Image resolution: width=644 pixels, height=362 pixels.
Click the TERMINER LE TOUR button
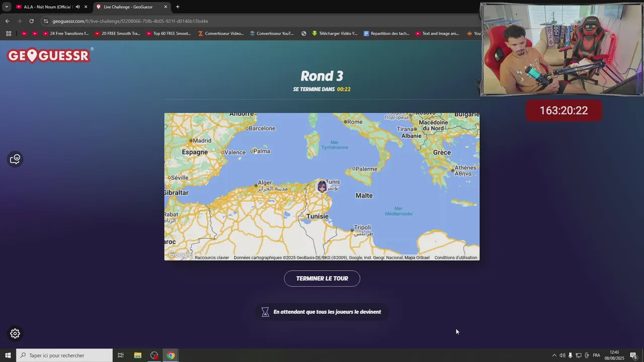(x=322, y=279)
